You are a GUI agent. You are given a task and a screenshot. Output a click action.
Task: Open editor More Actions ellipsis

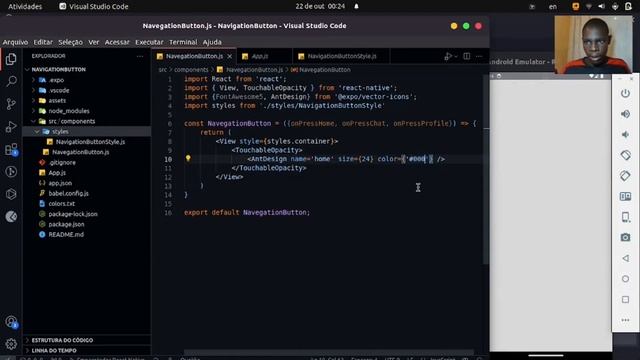pyautogui.click(x=479, y=56)
